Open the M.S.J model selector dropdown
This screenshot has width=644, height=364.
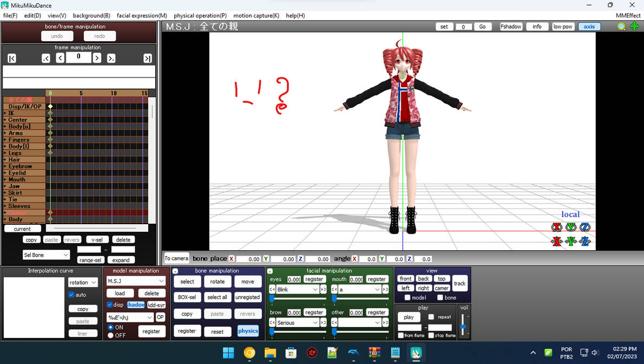(x=135, y=281)
